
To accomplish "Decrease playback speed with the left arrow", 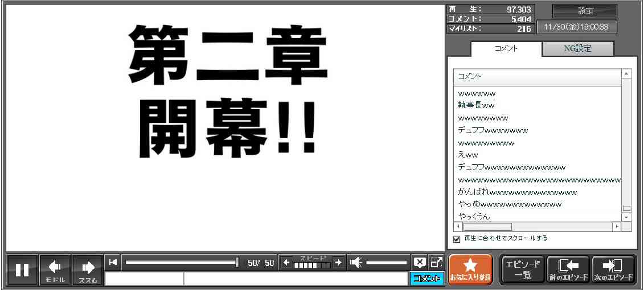I will pyautogui.click(x=286, y=262).
